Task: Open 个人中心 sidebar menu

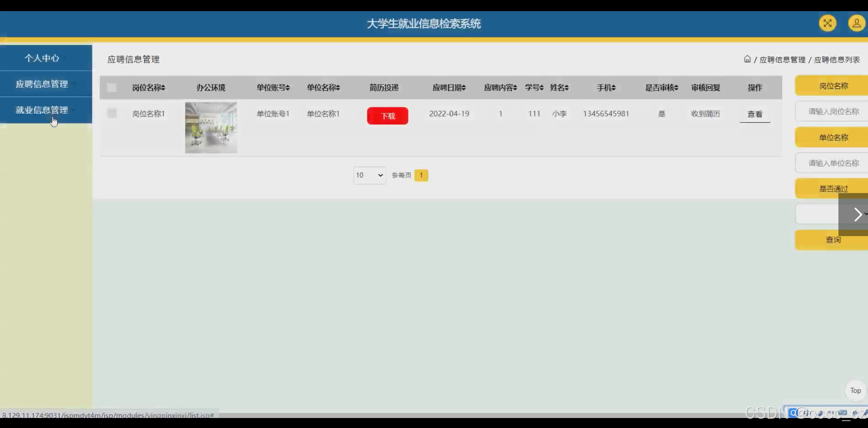Action: point(42,58)
